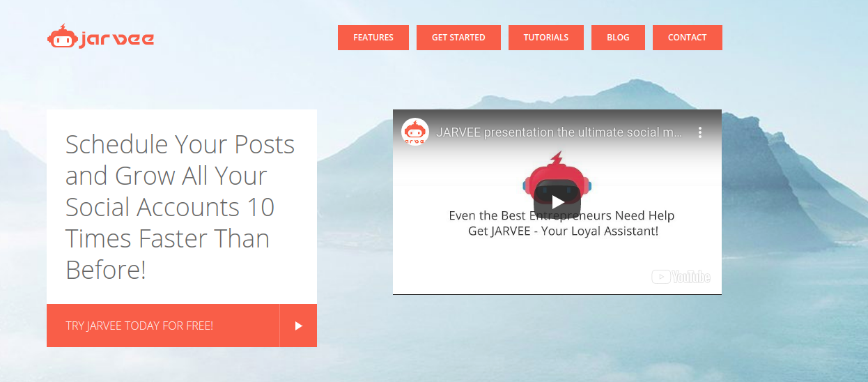
Task: Click the Get JARVEE Your Loyal Assistant line
Action: pyautogui.click(x=563, y=231)
